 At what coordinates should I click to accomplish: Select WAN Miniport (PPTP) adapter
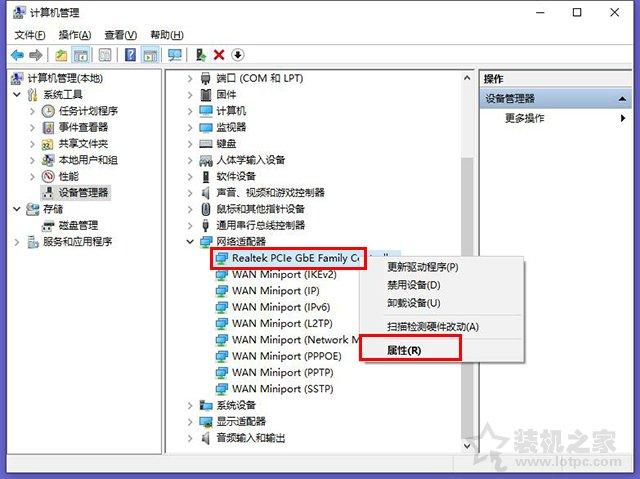tap(282, 373)
